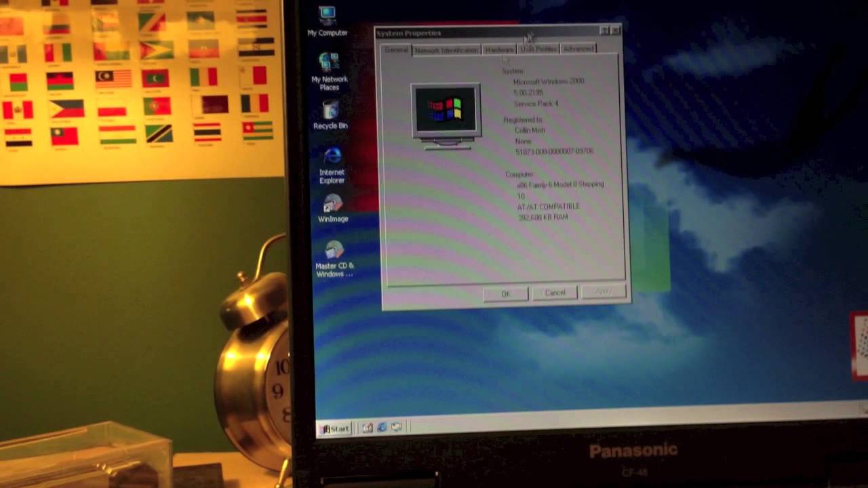The width and height of the screenshot is (868, 488).
Task: Click the registered owner name text
Action: tap(530, 130)
